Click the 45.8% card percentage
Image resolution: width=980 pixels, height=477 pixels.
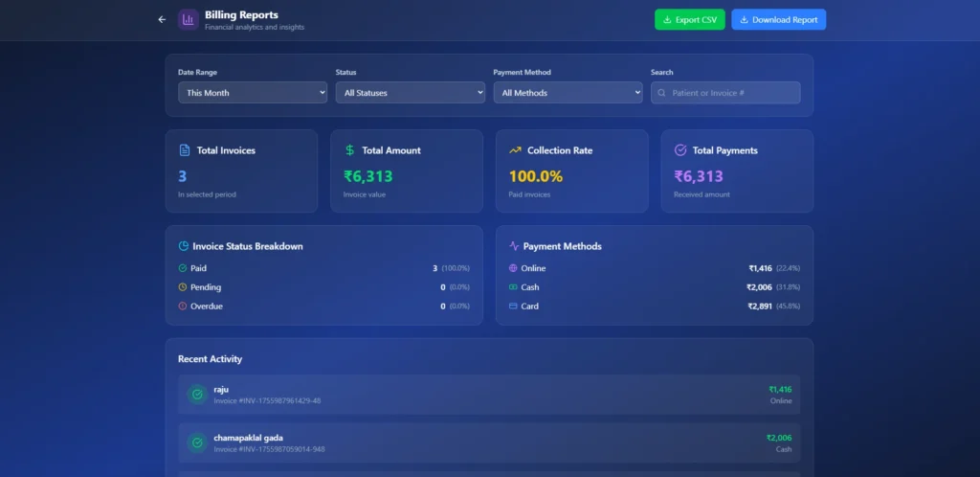click(x=789, y=307)
